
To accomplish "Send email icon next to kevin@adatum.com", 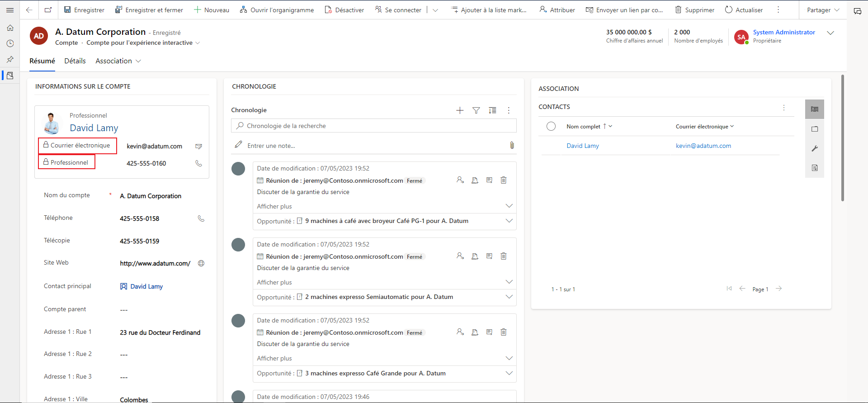I will [198, 146].
